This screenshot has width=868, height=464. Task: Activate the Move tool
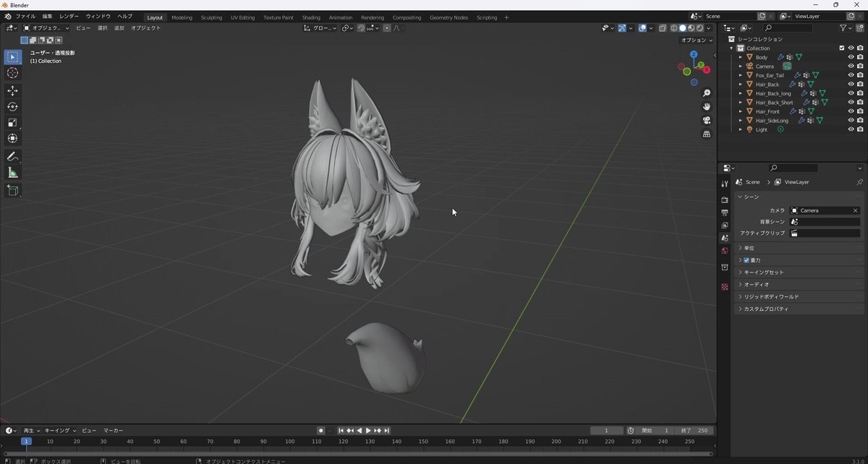12,91
